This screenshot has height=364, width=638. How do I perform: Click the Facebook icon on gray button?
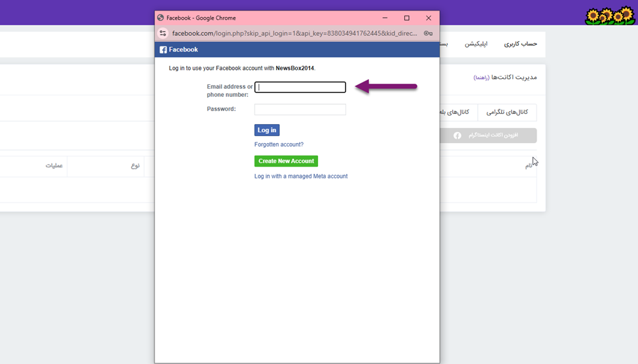(457, 135)
